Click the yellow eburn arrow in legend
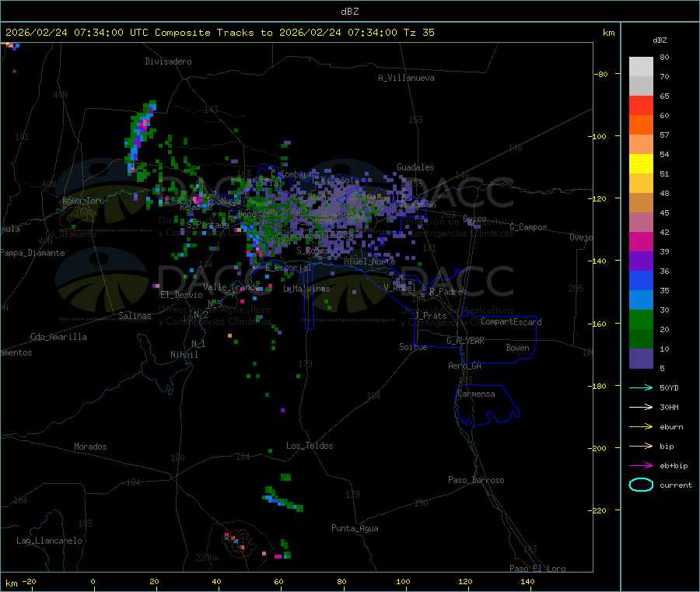The height and width of the screenshot is (592, 700). [641, 426]
